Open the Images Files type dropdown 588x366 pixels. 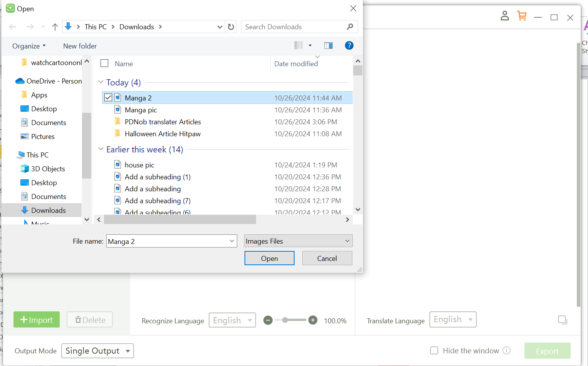tap(298, 241)
